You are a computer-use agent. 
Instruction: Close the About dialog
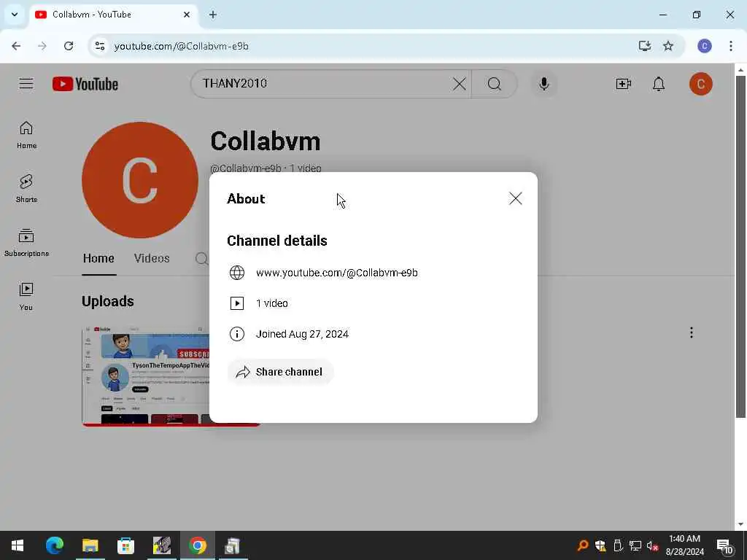[x=516, y=198]
